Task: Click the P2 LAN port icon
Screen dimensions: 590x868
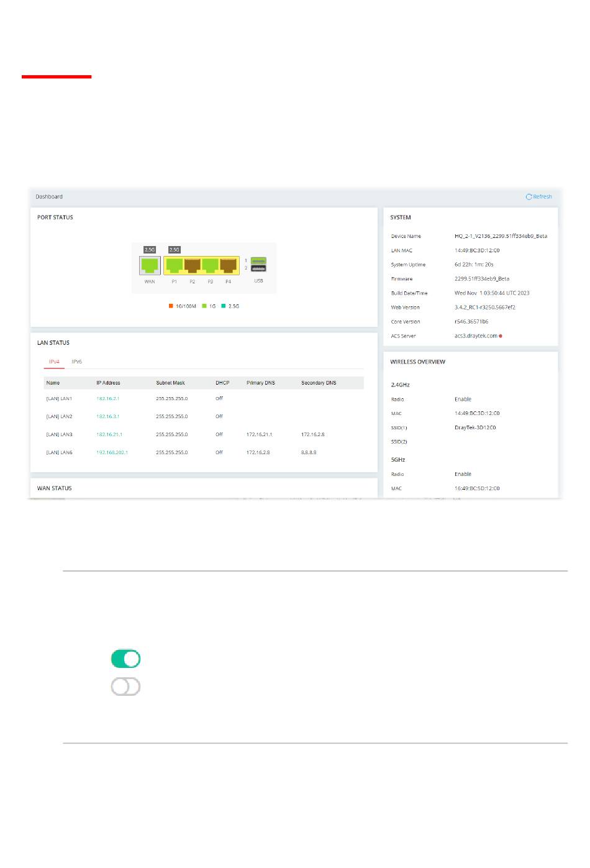Action: coord(193,265)
